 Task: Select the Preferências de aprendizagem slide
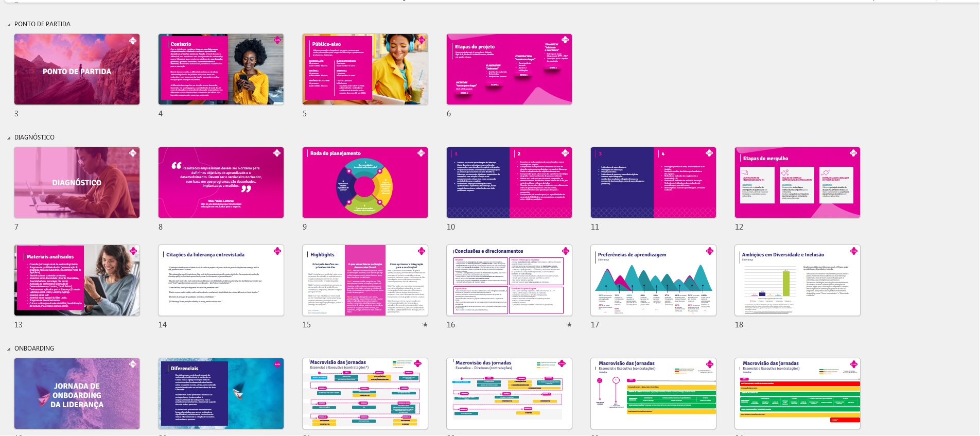click(653, 281)
